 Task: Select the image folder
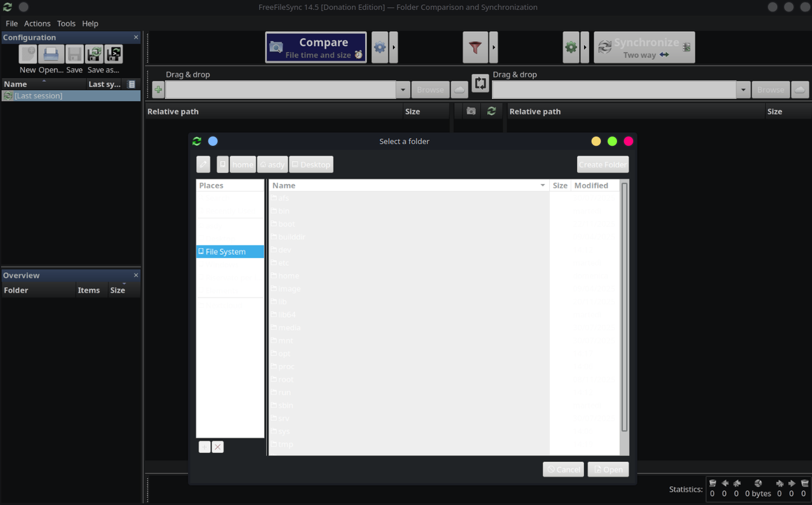(x=409, y=289)
